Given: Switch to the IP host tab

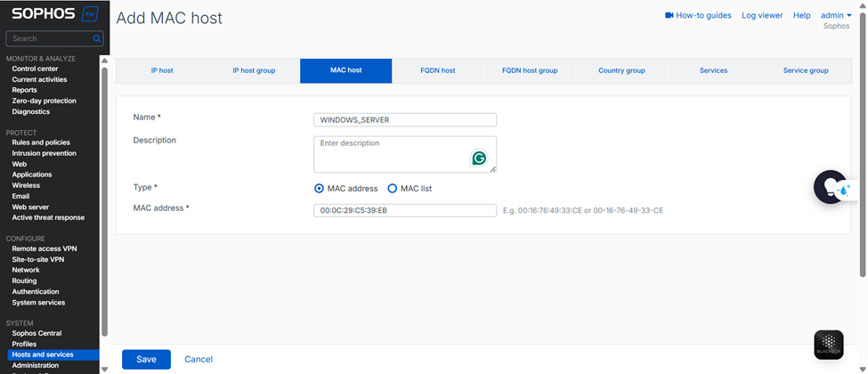Looking at the screenshot, I should [162, 70].
